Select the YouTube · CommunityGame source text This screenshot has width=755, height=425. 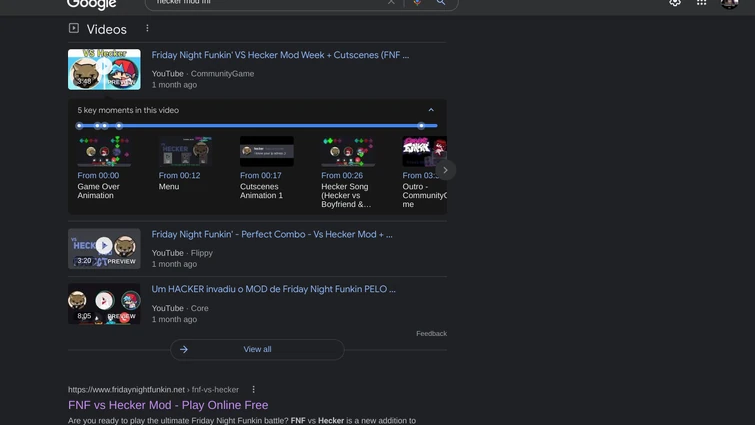click(203, 74)
